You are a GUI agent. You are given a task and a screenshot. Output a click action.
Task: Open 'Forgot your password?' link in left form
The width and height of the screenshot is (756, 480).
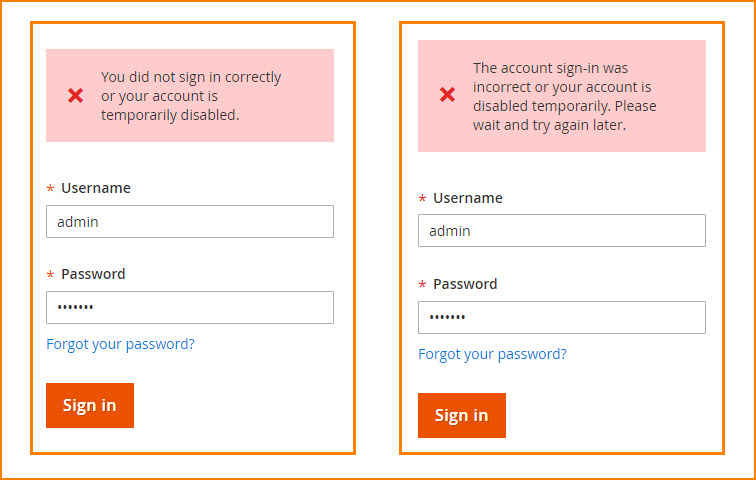point(120,344)
